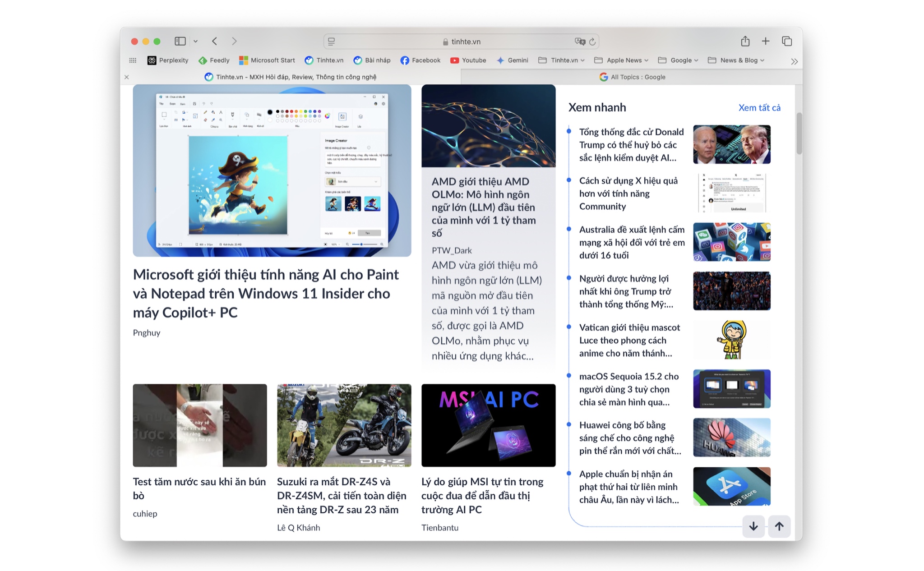
Task: Click the X Community screenshot thumbnail
Action: pyautogui.click(x=732, y=193)
